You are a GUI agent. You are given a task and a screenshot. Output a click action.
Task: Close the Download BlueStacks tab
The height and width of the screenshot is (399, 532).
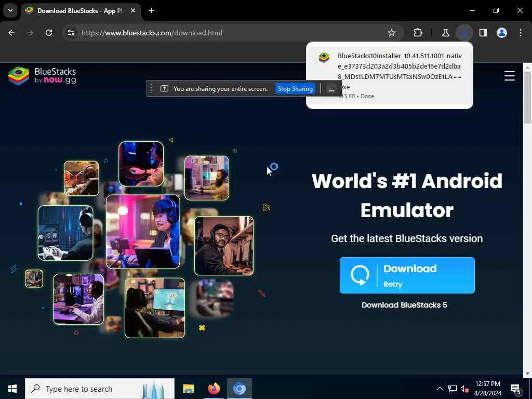(x=133, y=11)
